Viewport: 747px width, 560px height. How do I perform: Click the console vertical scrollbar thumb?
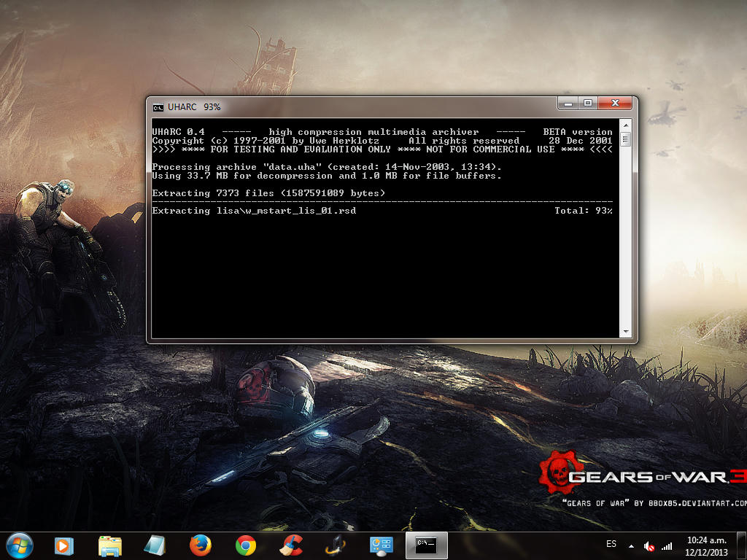625,139
